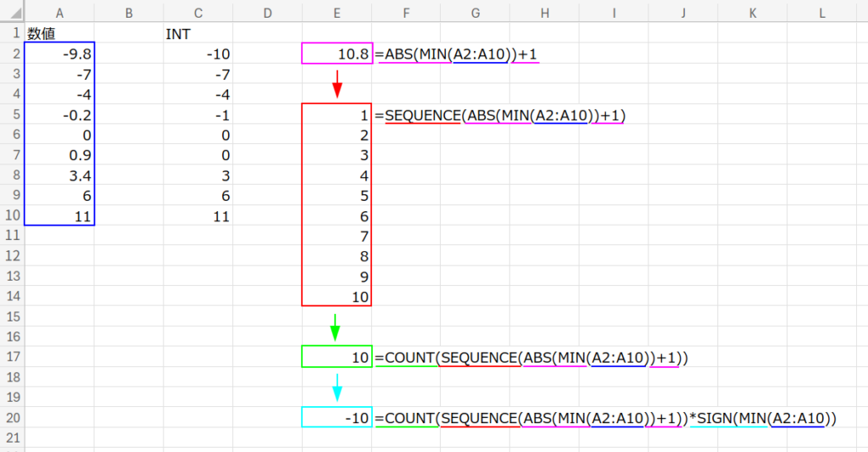The height and width of the screenshot is (452, 868).
Task: Select the green-bordered cell E17
Action: pos(337,357)
